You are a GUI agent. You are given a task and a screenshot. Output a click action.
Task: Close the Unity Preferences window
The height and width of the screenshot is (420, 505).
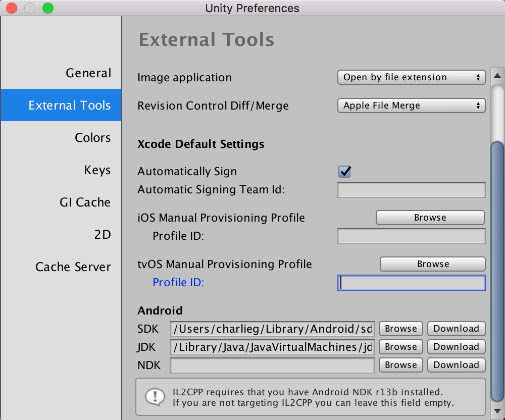pyautogui.click(x=12, y=8)
